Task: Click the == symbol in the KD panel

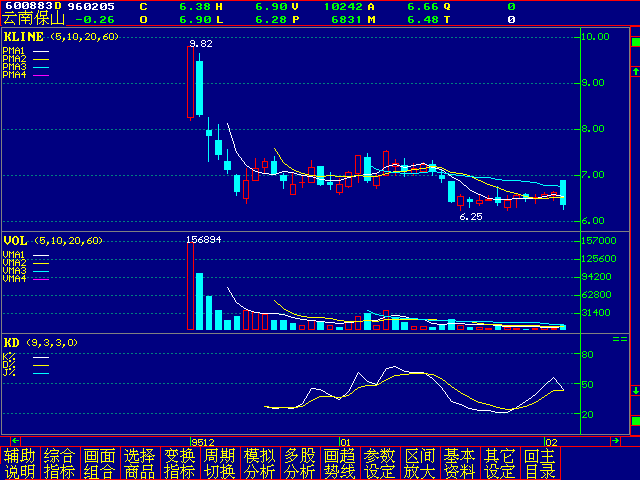Action: pyautogui.click(x=620, y=340)
